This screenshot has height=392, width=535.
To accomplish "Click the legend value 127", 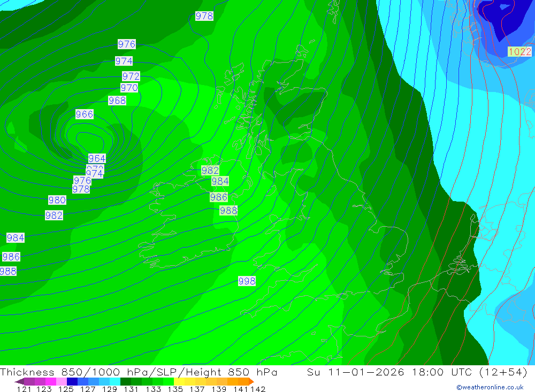I will click(88, 389).
